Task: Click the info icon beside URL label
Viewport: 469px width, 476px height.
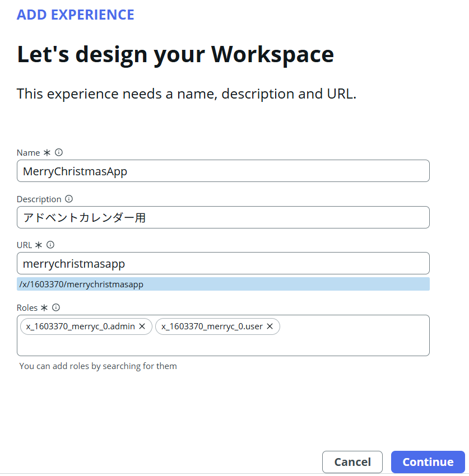Action: [x=50, y=245]
